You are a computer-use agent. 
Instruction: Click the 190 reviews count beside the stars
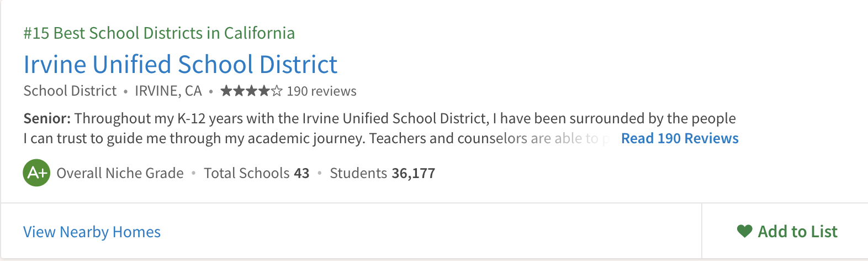[321, 91]
